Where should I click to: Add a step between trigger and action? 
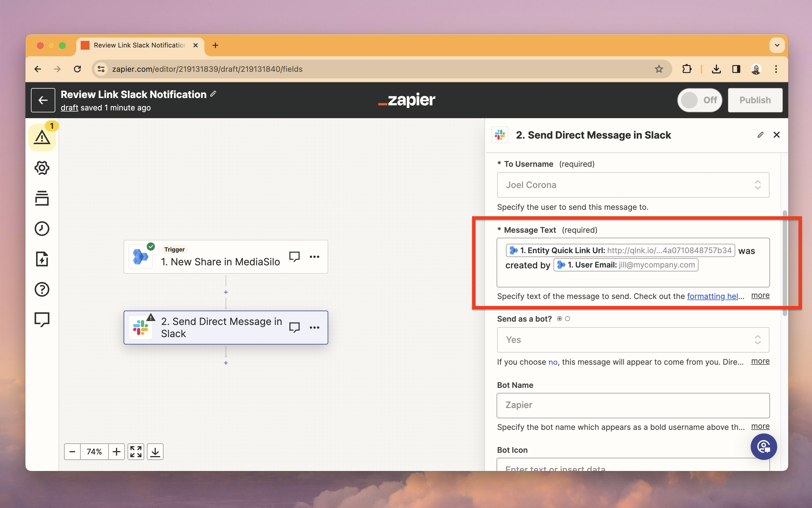[x=226, y=292]
